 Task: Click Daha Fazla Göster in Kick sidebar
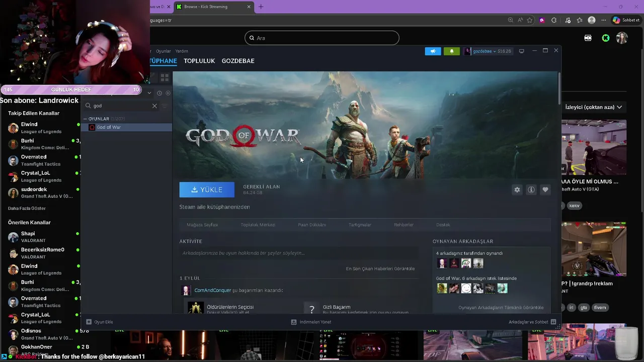(27, 208)
